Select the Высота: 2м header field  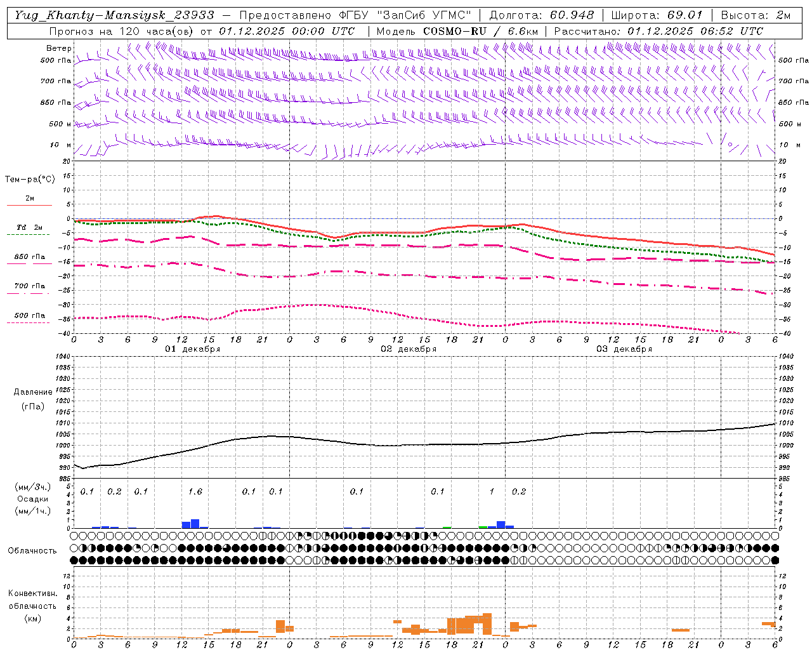pos(756,15)
